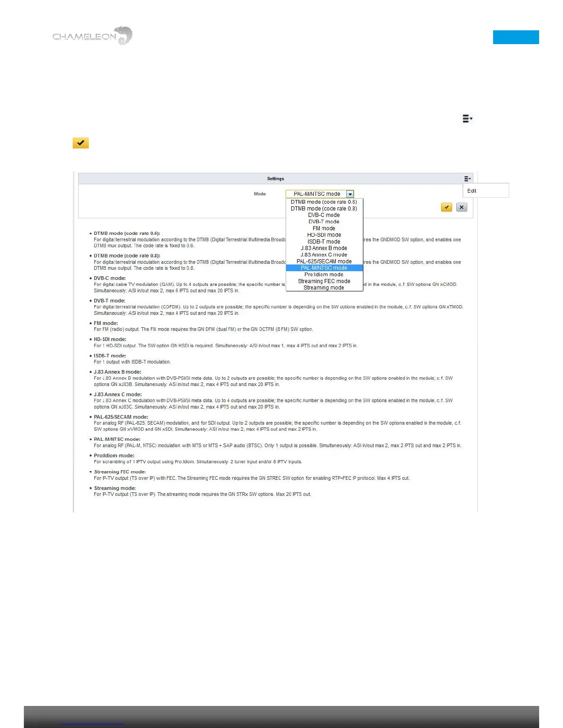
Task: Pick Streaming FEC mode option
Action: pos(324,281)
